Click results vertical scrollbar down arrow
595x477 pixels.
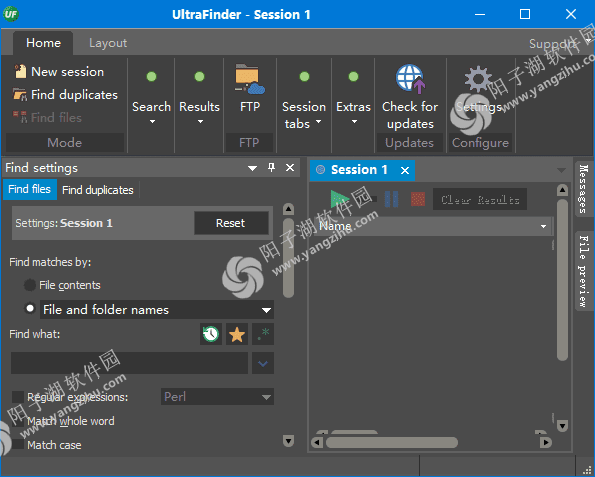[562, 425]
